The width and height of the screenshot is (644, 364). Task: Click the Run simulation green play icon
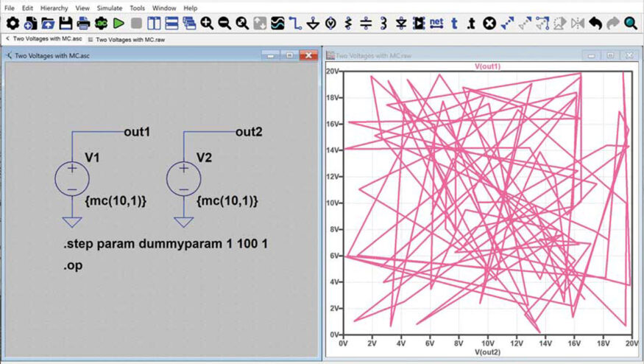[x=118, y=24]
